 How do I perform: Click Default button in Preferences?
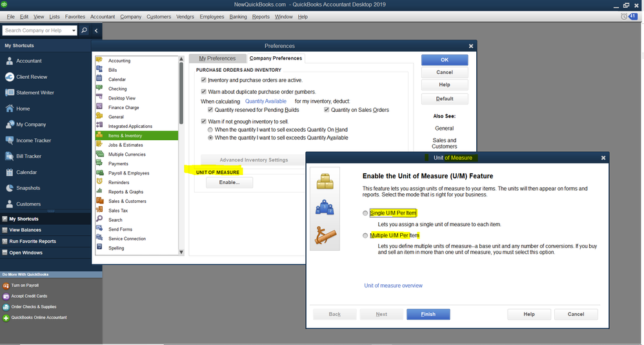445,99
